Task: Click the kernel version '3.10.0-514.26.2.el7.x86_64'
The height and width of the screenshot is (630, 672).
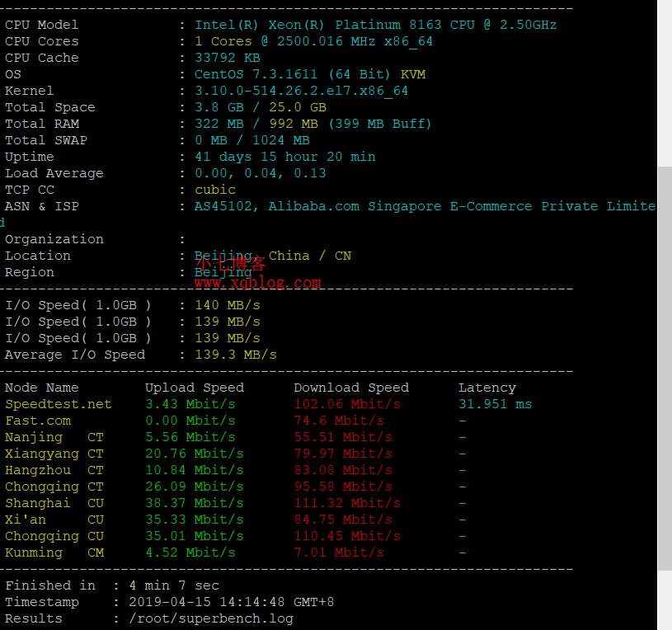Action: pyautogui.click(x=301, y=91)
